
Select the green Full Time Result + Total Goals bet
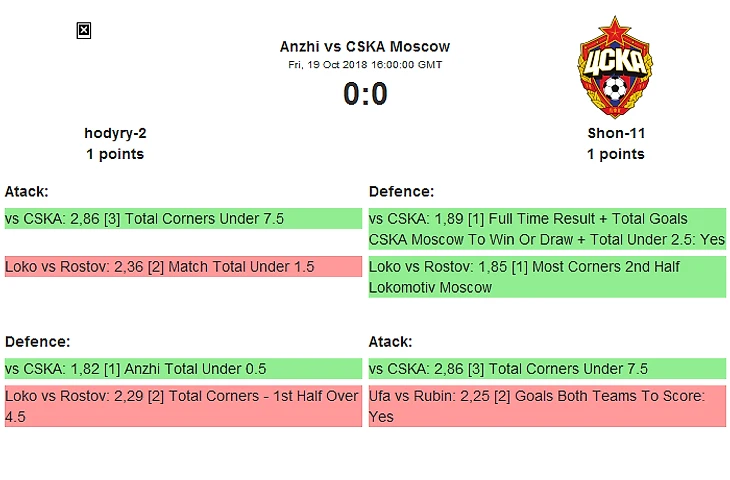(547, 229)
